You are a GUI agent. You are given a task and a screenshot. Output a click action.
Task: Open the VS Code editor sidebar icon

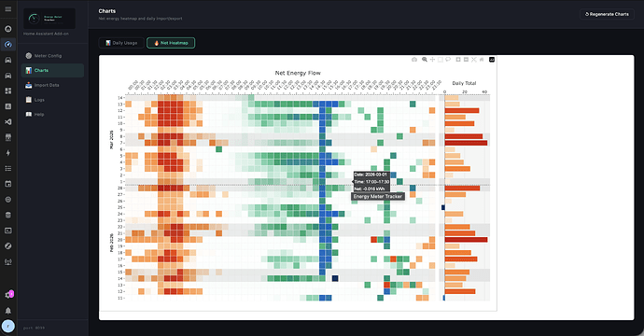[7, 122]
